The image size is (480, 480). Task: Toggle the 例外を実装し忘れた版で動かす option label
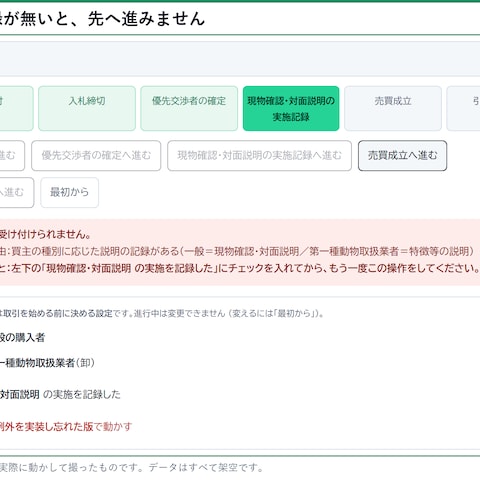point(66,427)
